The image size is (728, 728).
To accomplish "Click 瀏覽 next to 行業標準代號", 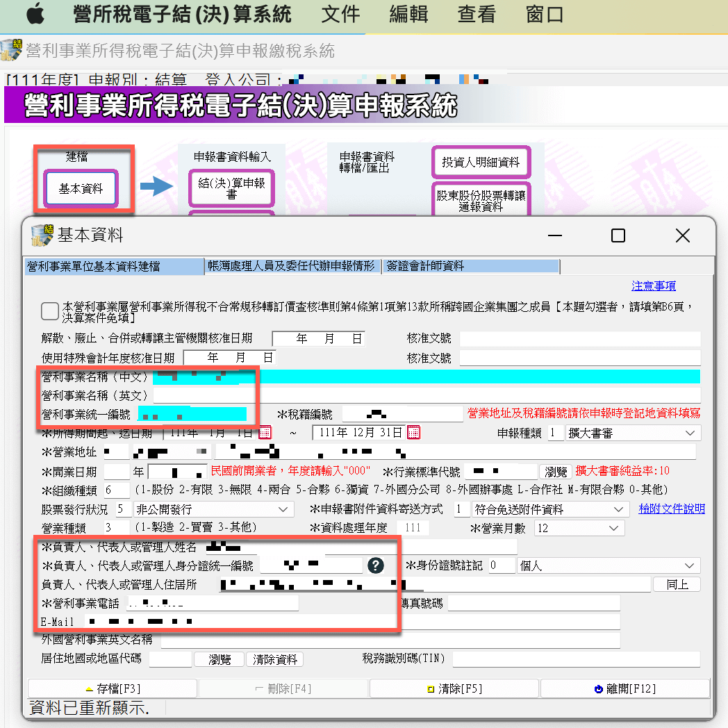I will [556, 472].
